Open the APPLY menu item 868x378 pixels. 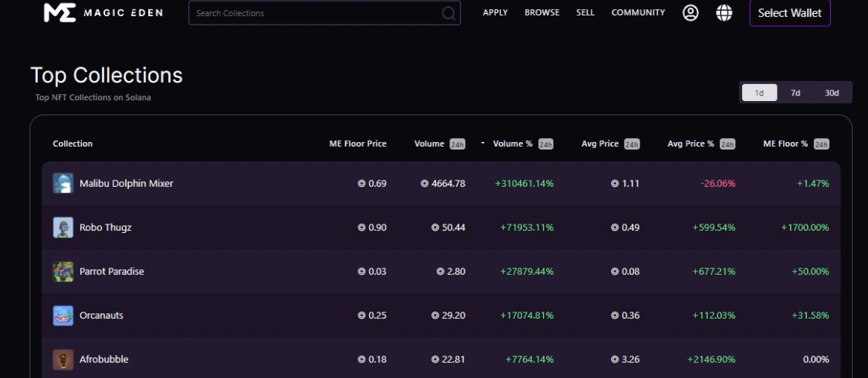click(495, 12)
